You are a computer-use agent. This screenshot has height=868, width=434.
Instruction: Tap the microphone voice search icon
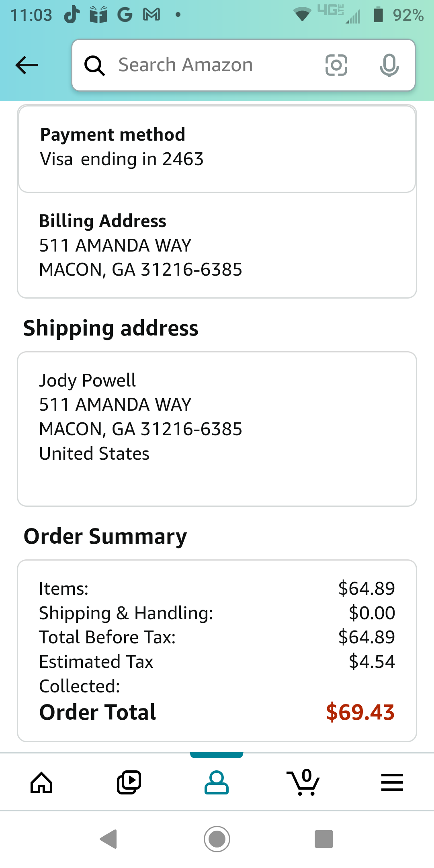(389, 65)
